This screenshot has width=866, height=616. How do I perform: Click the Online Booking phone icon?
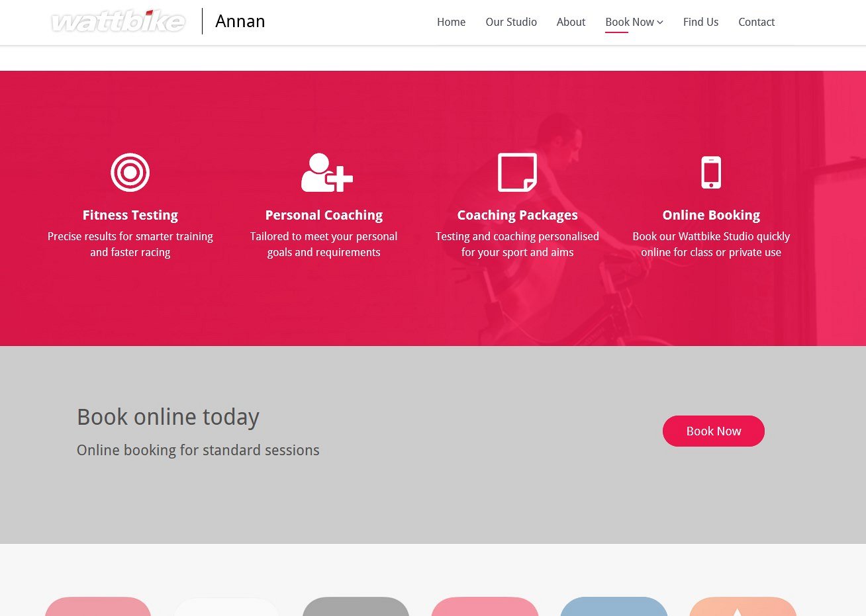pos(711,173)
